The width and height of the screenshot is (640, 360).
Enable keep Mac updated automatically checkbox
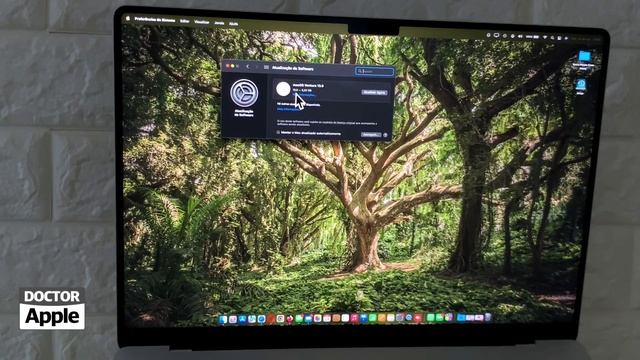click(278, 132)
